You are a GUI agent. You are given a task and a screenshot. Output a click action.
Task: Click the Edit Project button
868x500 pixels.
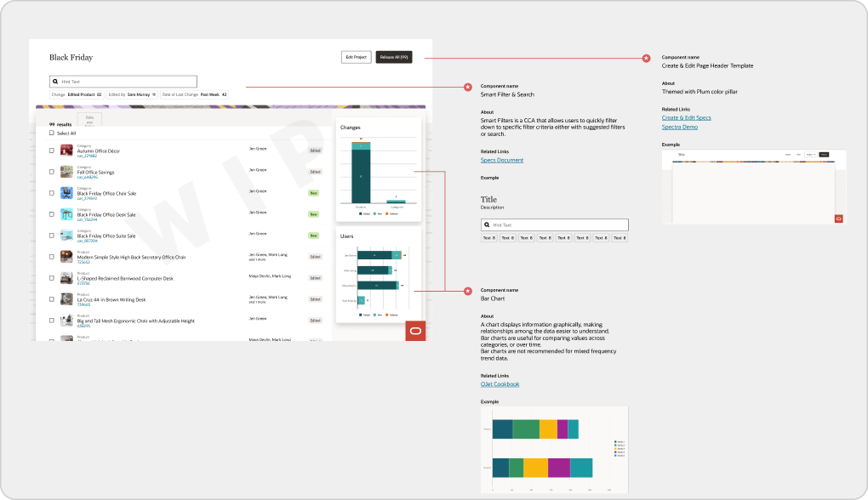pyautogui.click(x=356, y=57)
